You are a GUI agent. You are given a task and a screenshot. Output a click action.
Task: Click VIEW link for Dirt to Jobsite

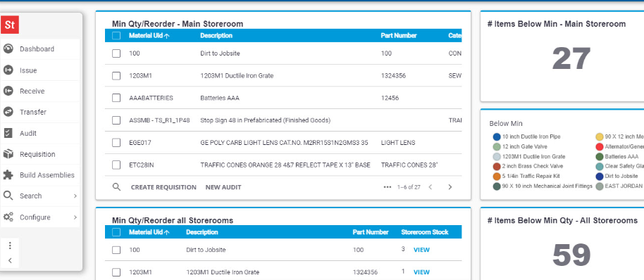coord(421,250)
